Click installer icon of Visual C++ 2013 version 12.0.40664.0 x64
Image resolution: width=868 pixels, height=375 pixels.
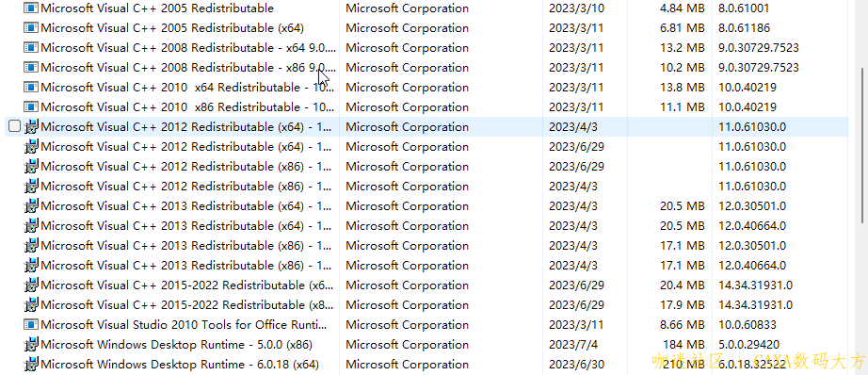tap(31, 226)
